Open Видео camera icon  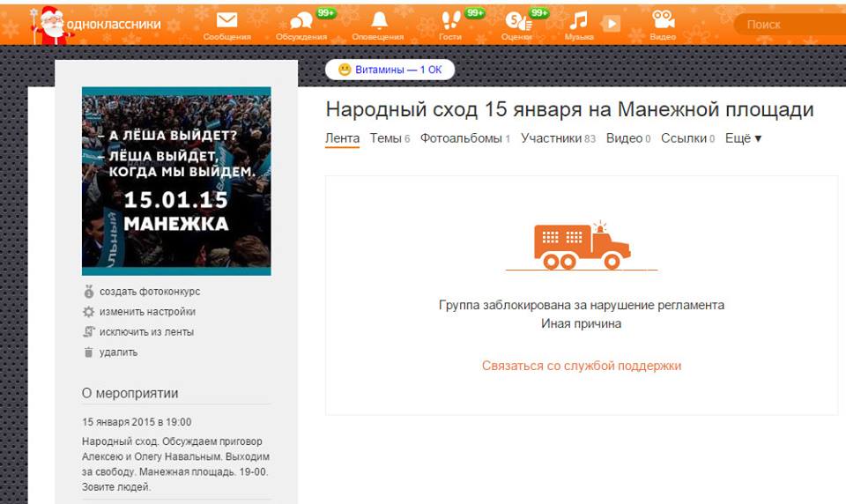click(x=663, y=20)
